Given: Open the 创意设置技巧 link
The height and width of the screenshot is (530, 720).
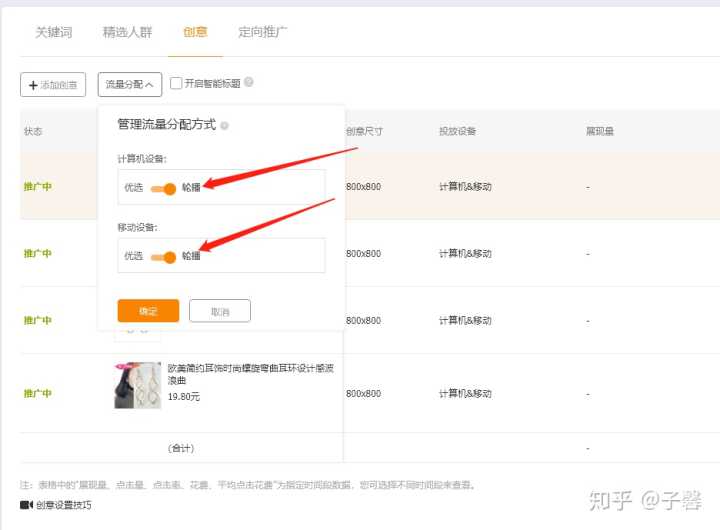Looking at the screenshot, I should [63, 505].
